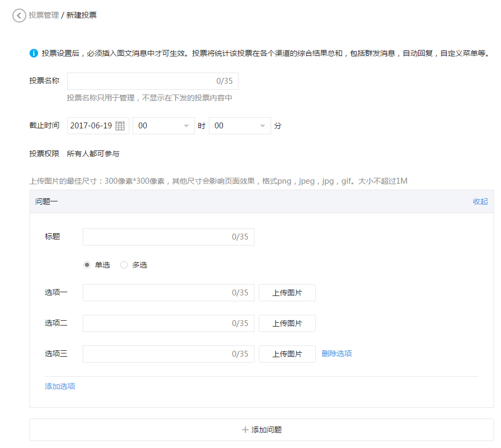Open the calendar date picker icon
Viewport: 501px width, 448px height.
120,126
